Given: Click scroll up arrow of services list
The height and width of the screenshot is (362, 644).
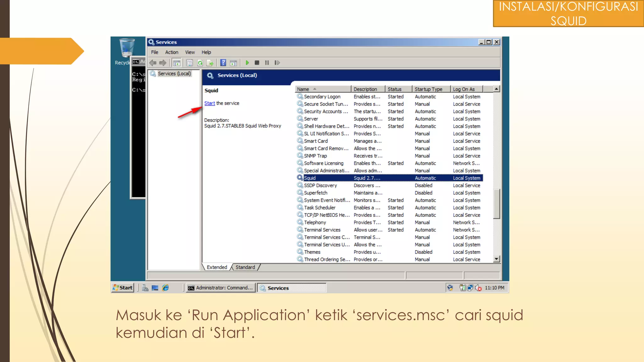Looking at the screenshot, I should 497,89.
